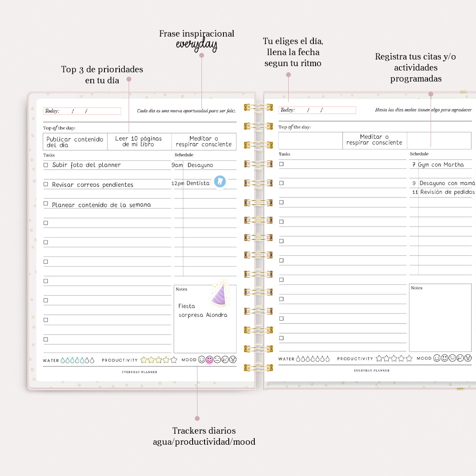Click the empty Notes box on right page
Screen dimensions: 476x476
(x=439, y=317)
